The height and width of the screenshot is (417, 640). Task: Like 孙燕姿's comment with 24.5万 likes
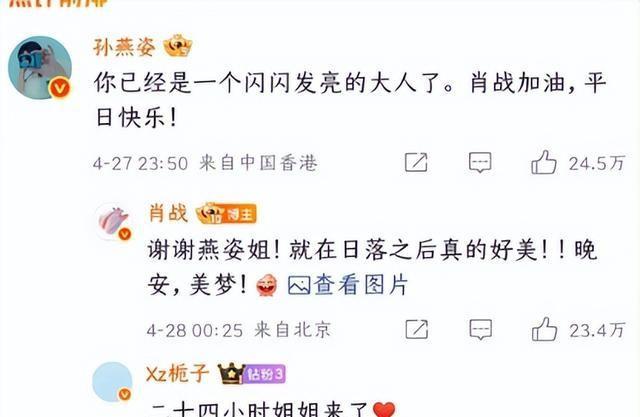click(x=544, y=162)
